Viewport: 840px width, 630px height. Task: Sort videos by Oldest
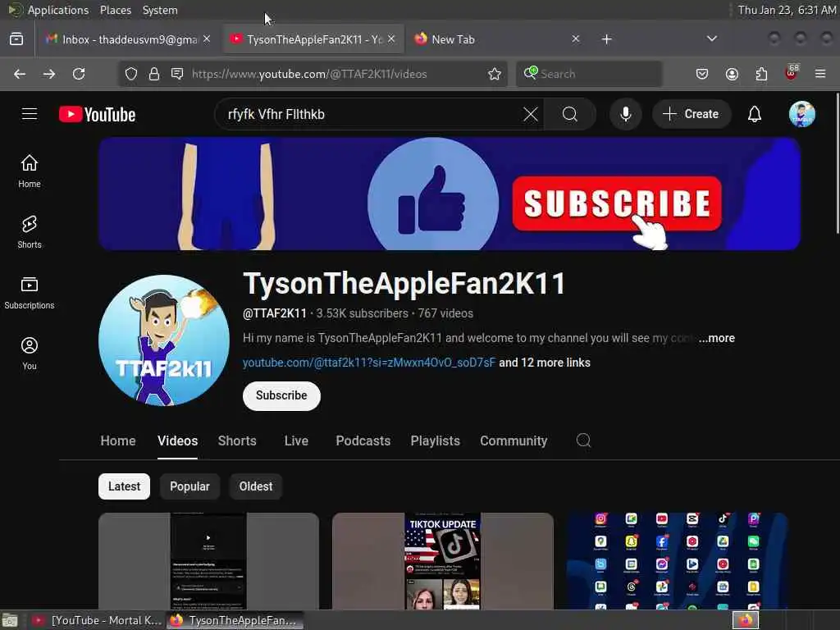pyautogui.click(x=256, y=486)
